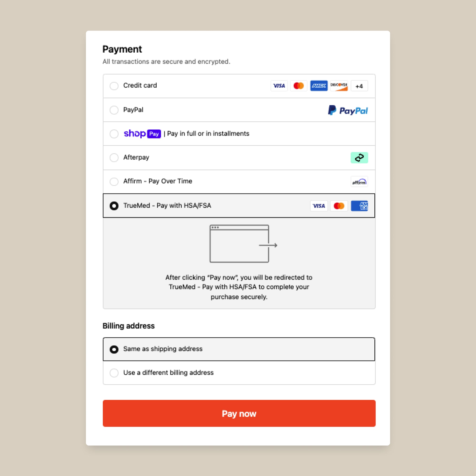The width and height of the screenshot is (476, 476).
Task: Select Same as shipping address option
Action: [114, 349]
